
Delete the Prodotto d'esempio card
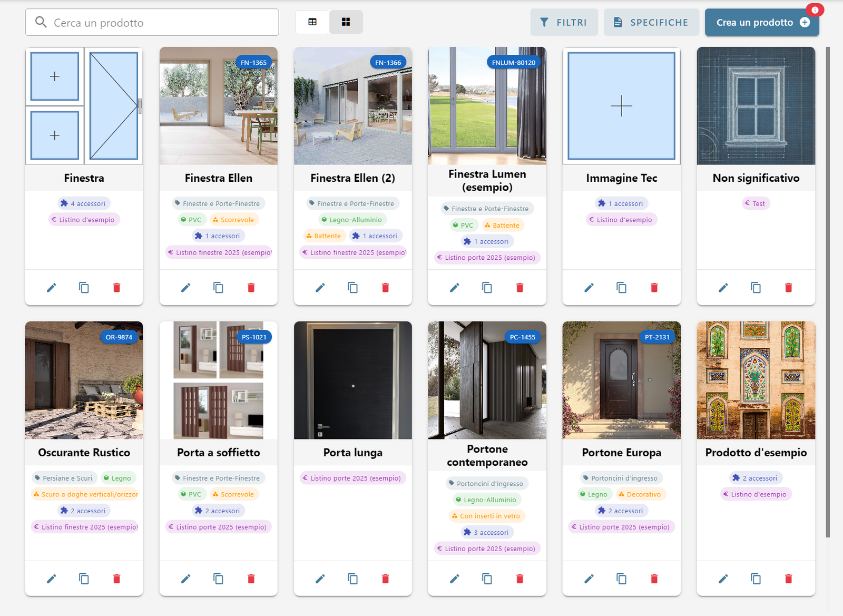(788, 579)
